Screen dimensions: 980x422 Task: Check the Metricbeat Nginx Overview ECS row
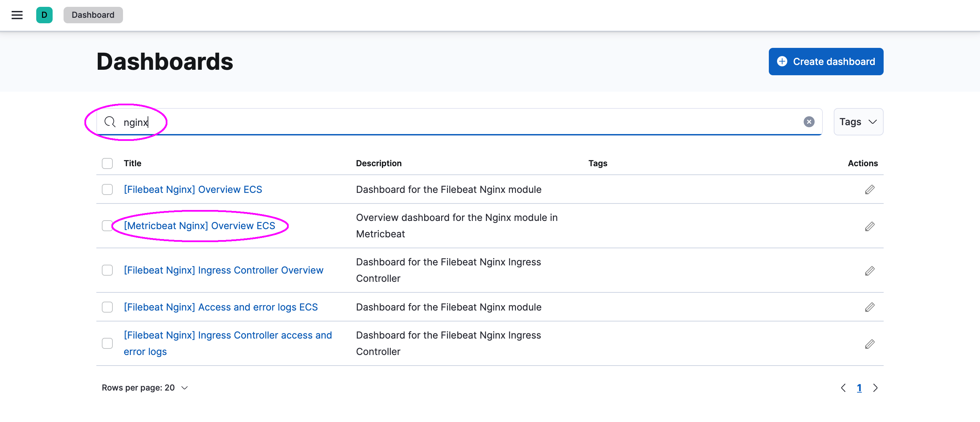(x=107, y=225)
